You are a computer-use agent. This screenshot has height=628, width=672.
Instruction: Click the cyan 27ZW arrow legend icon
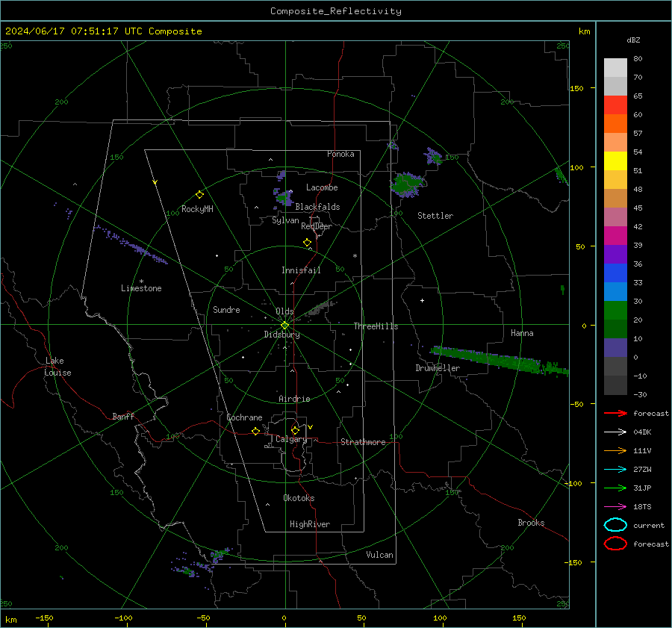(x=615, y=470)
